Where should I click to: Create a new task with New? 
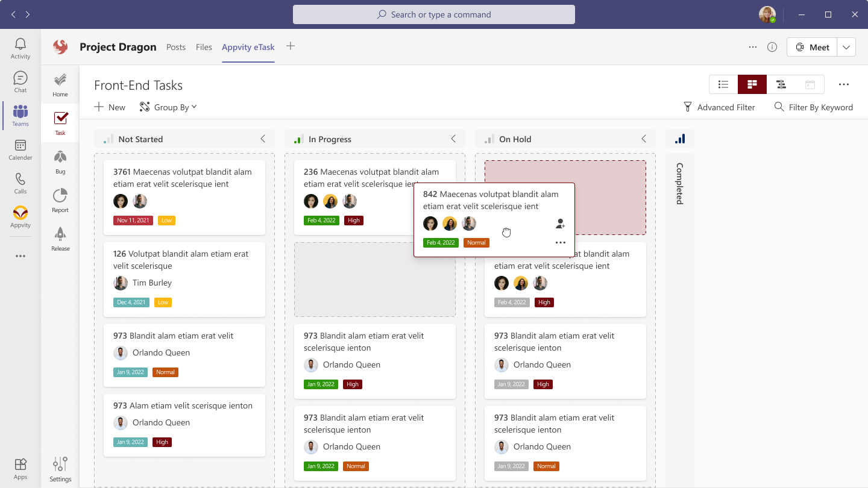coord(109,107)
